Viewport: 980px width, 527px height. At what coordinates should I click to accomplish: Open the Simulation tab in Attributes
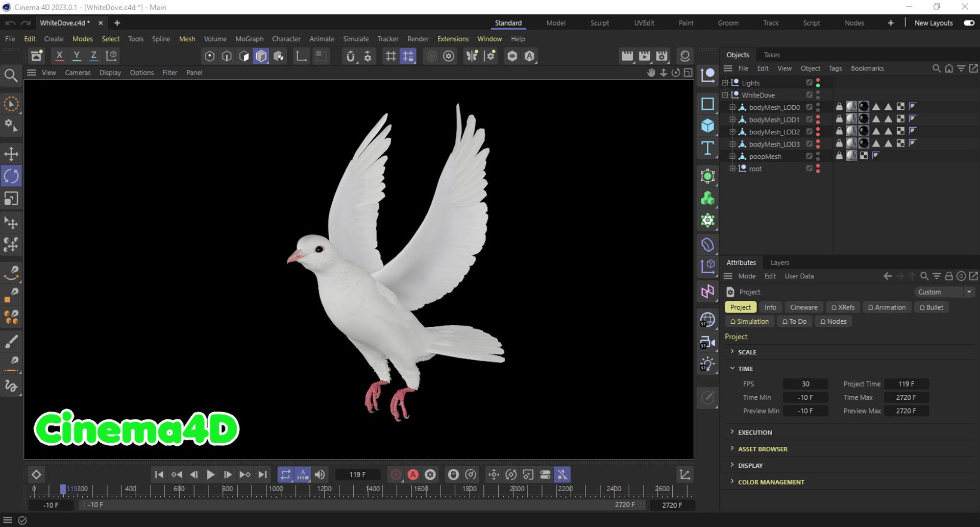coord(749,321)
